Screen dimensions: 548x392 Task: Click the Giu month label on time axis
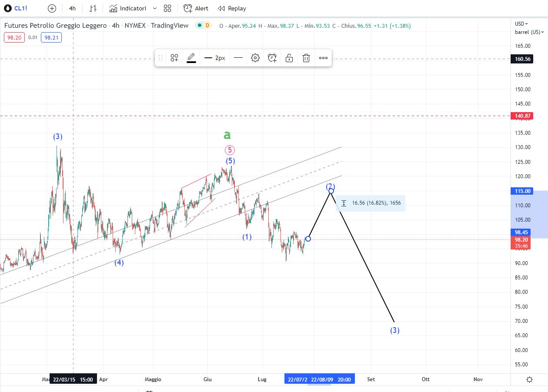tap(207, 379)
